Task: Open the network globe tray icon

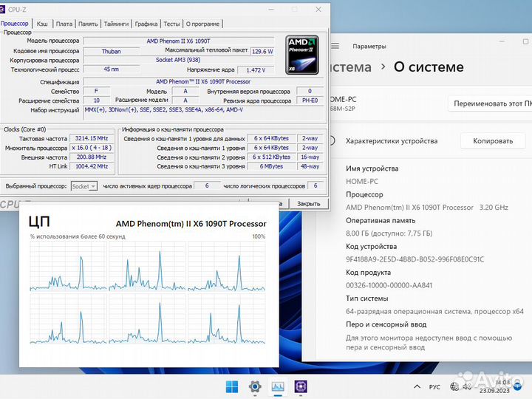Action: pyautogui.click(x=454, y=386)
